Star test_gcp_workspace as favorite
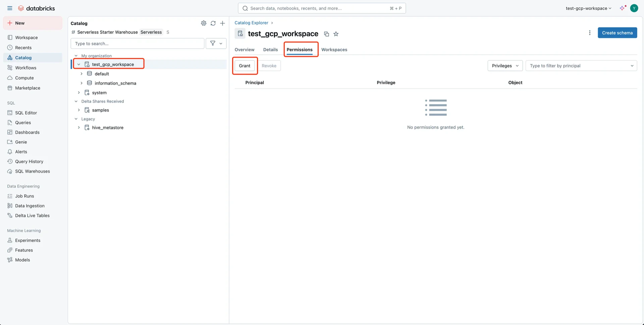The width and height of the screenshot is (644, 325). 336,34
